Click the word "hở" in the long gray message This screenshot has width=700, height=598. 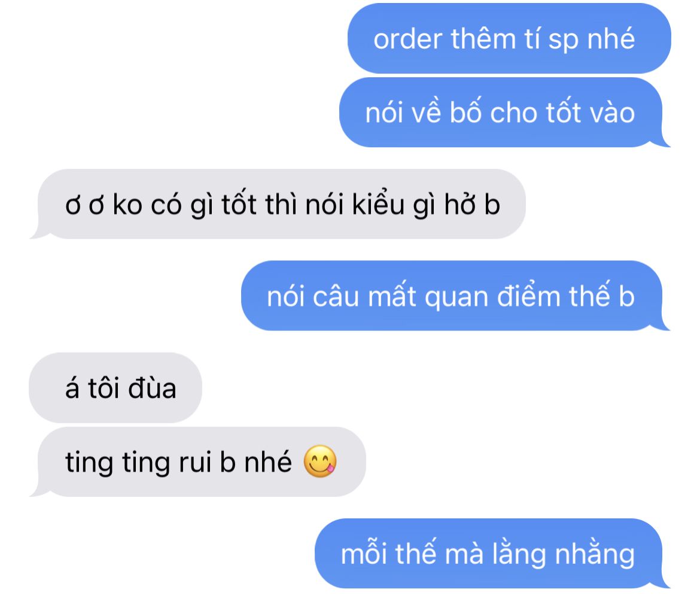[x=459, y=205]
